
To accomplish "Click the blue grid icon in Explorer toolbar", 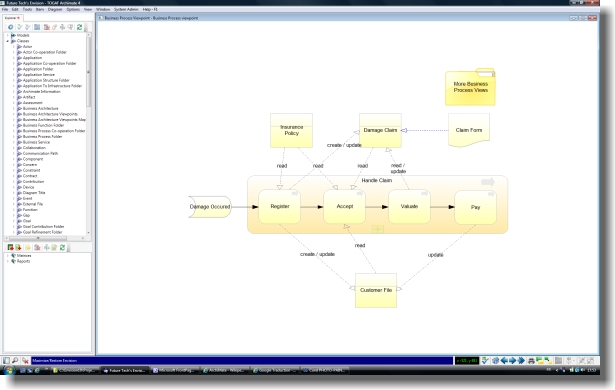I will click(37, 27).
